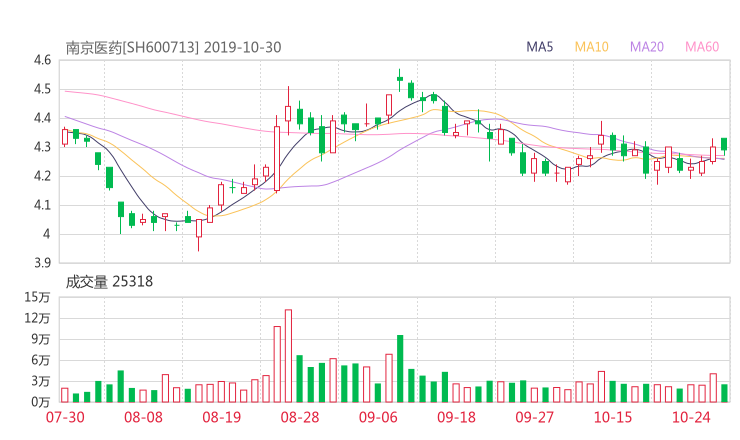Toggle the MA5 moving average legend

pos(539,47)
